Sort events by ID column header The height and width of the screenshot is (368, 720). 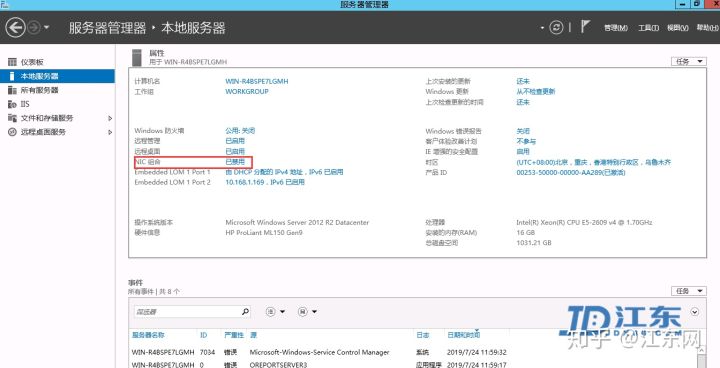[203, 335]
